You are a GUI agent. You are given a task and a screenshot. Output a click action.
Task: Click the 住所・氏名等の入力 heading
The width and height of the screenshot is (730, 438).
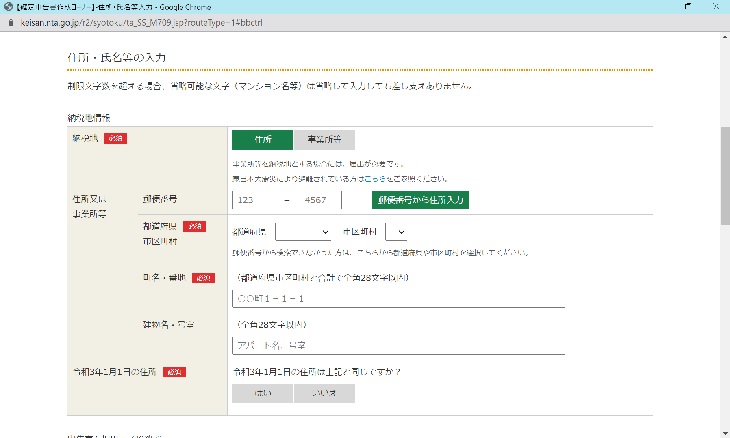pyautogui.click(x=116, y=58)
